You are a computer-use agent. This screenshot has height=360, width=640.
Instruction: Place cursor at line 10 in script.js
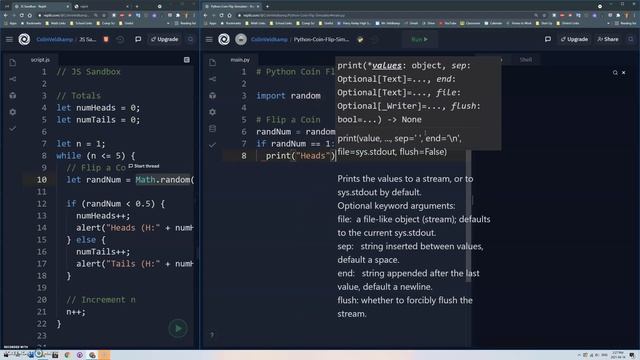[129, 180]
